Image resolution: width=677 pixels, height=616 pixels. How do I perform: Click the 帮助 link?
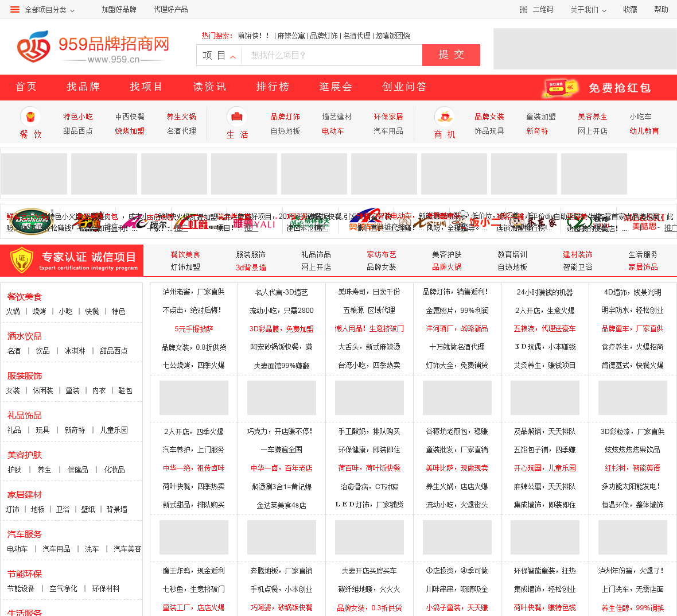tap(661, 10)
